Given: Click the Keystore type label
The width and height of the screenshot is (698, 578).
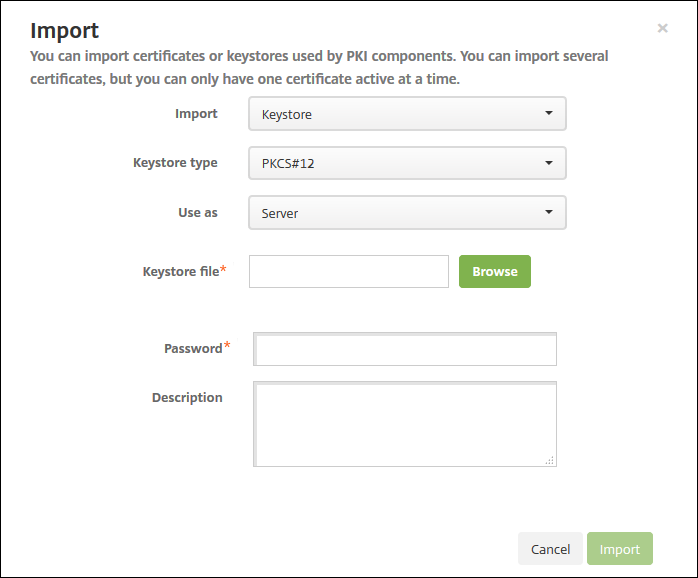Looking at the screenshot, I should pos(175,163).
